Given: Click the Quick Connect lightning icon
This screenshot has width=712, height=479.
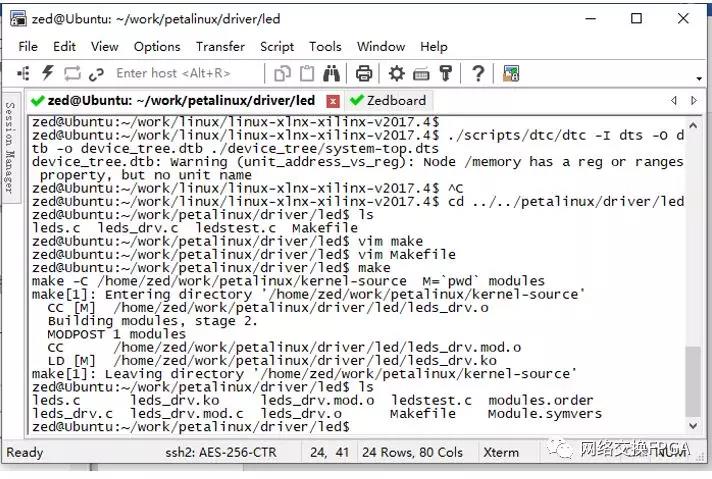Looking at the screenshot, I should pyautogui.click(x=47, y=73).
